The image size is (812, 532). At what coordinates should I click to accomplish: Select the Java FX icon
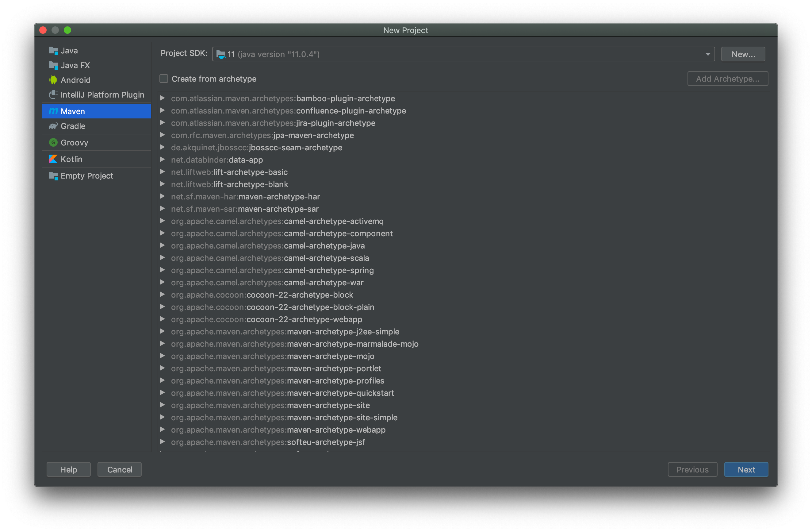(x=53, y=65)
